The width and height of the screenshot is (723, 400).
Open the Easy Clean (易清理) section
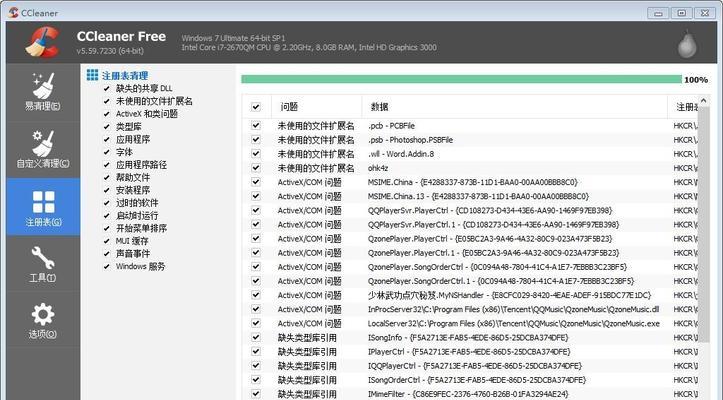(x=43, y=92)
